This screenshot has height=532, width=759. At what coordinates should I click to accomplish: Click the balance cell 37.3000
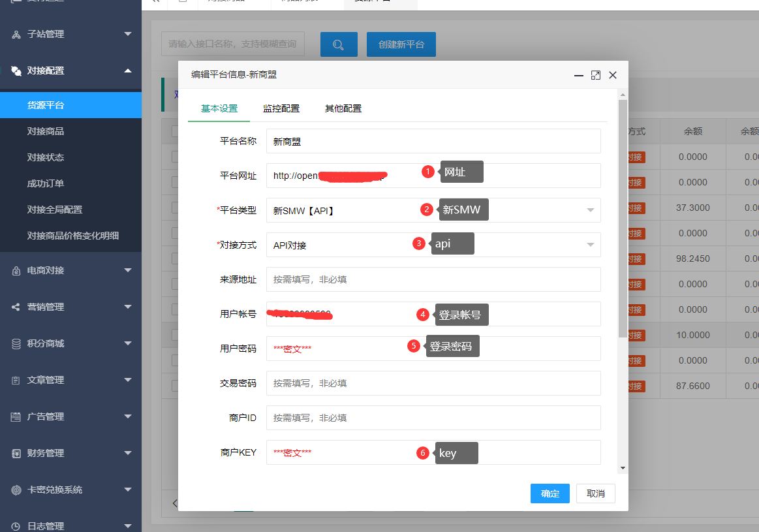692,208
